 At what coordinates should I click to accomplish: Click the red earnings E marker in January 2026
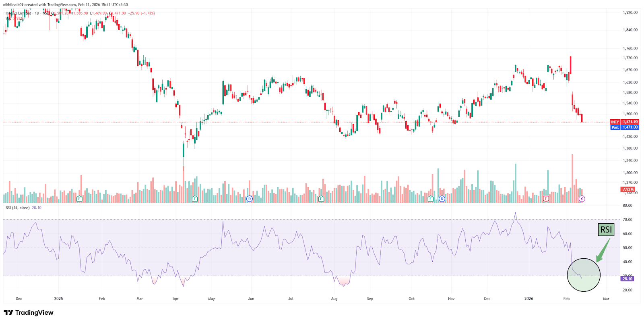click(546, 199)
